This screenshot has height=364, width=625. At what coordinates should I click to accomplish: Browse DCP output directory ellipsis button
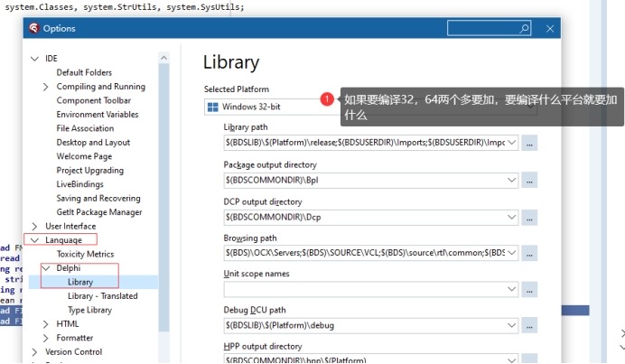pos(529,218)
